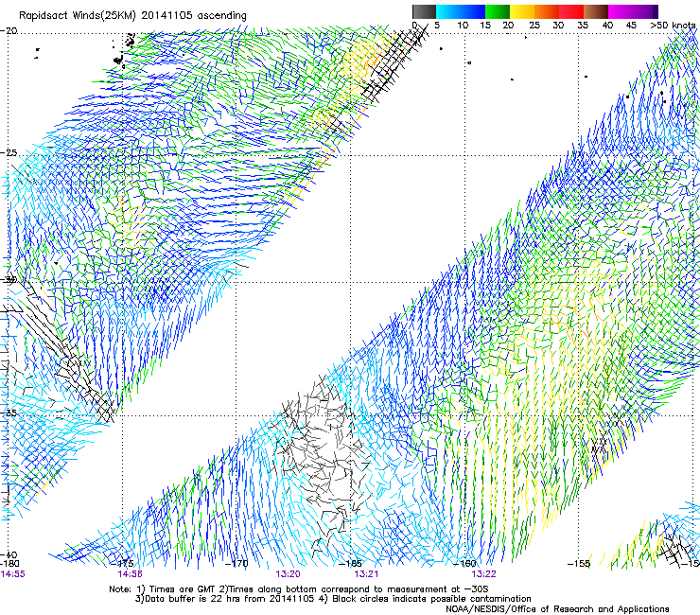Click the yellow 20-25 knots color swatch
Image resolution: width=700 pixels, height=615 pixels.
pos(522,11)
